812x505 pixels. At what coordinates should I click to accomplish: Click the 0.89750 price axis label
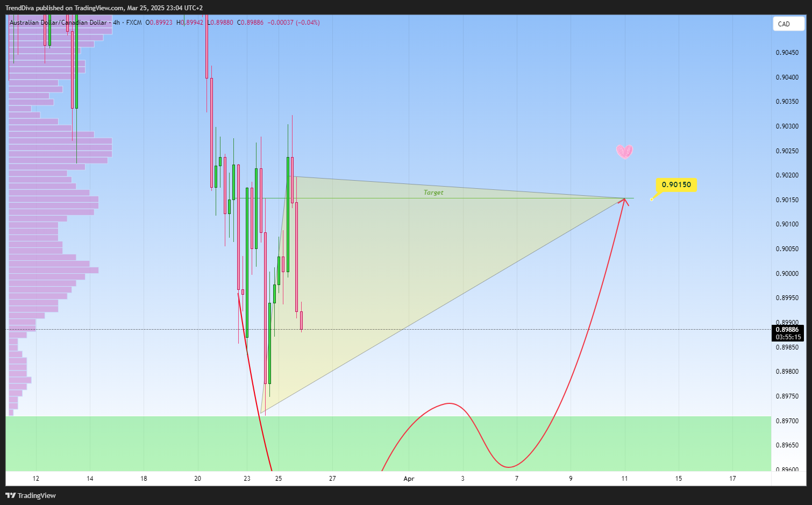787,396
